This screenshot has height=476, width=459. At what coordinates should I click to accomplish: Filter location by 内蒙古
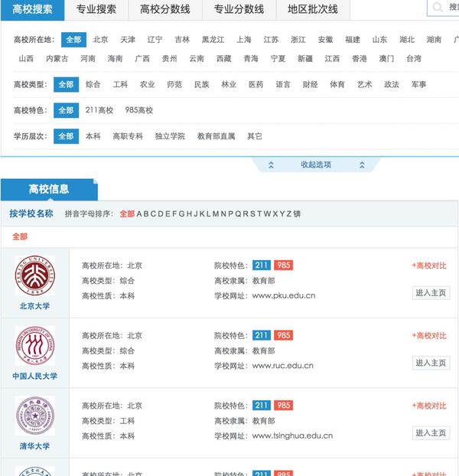57,59
